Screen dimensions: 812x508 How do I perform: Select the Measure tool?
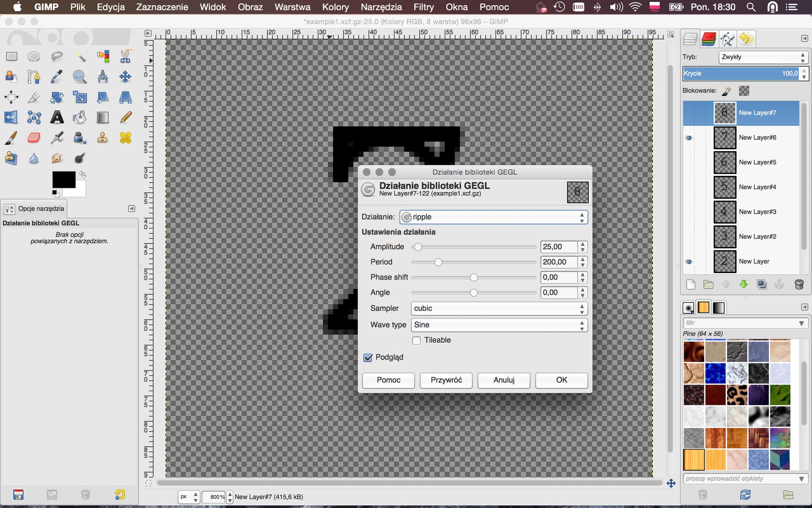coord(102,77)
